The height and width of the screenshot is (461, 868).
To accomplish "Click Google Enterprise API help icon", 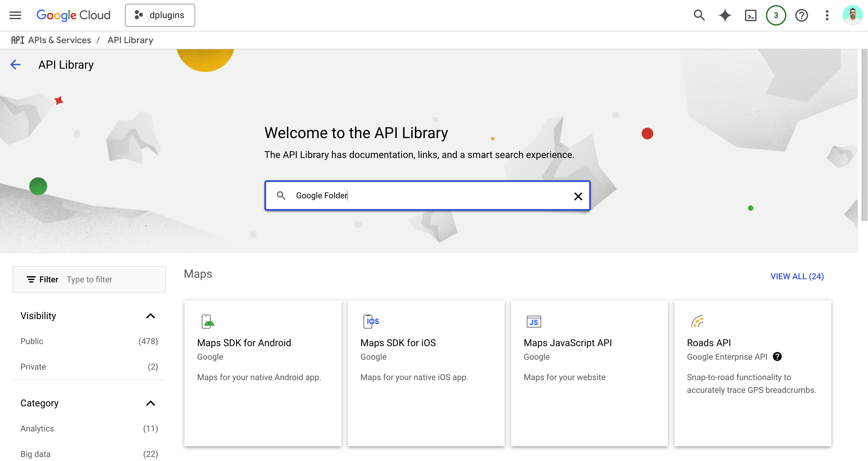I will (777, 357).
